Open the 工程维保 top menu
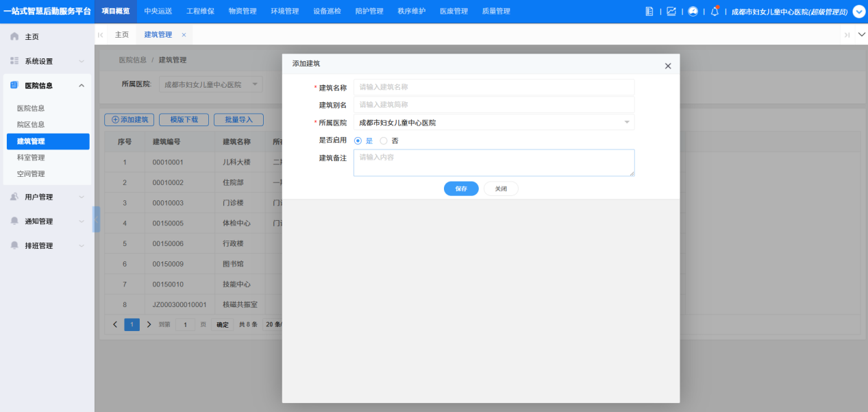Screen dimensions: 868x412 (200, 12)
